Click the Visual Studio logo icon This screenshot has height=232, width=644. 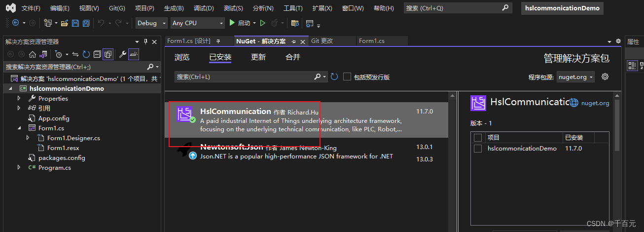(10, 8)
